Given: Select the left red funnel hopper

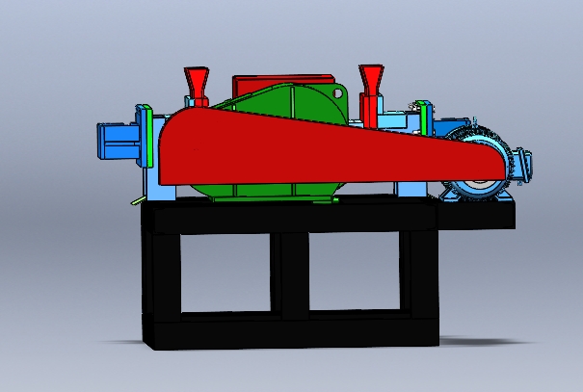Looking at the screenshot, I should 197,87.
